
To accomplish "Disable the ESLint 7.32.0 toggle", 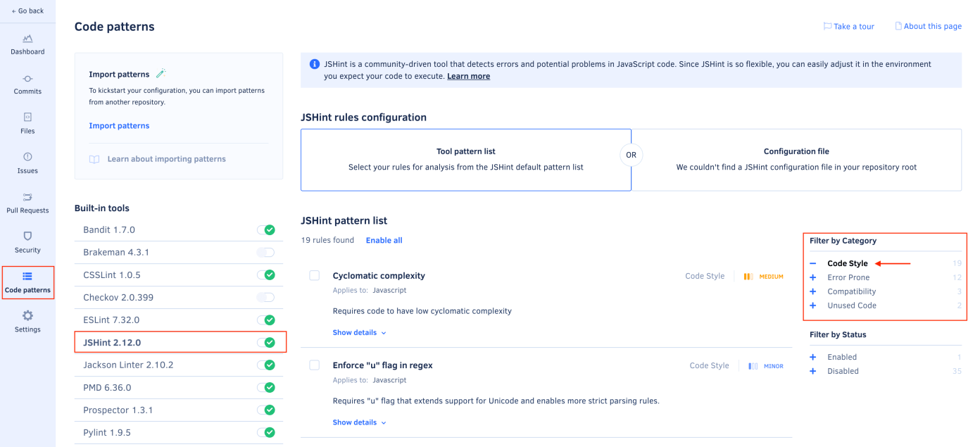I will click(265, 320).
